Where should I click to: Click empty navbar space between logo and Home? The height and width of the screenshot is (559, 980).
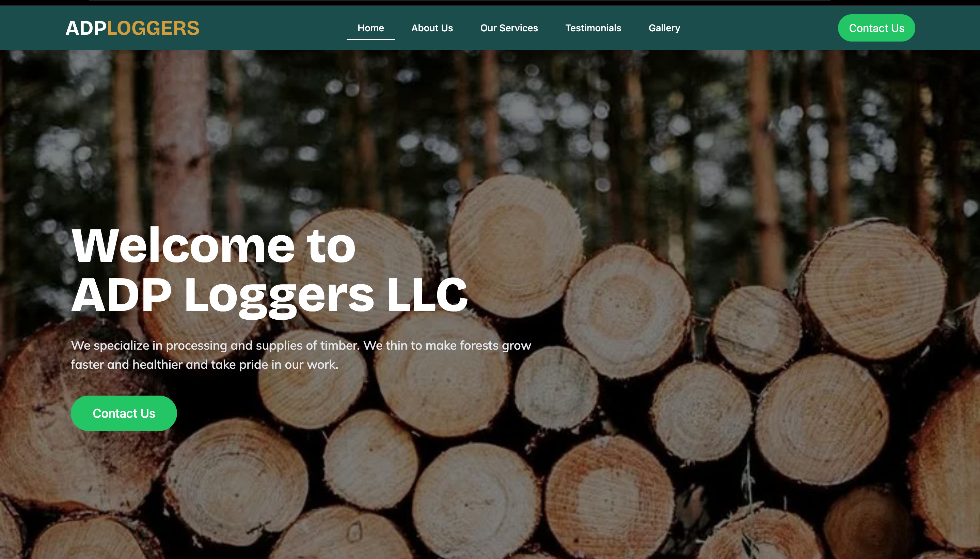pos(273,28)
